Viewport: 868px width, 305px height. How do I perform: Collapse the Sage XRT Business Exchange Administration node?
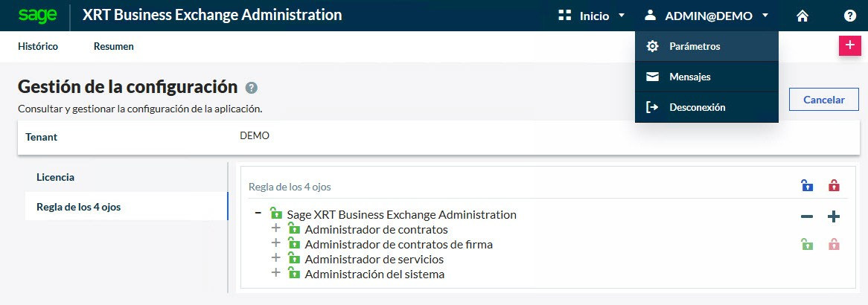coord(258,213)
